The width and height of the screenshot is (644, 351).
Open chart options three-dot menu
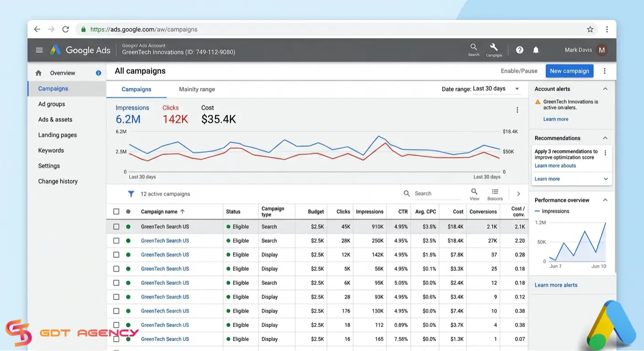pyautogui.click(x=517, y=110)
